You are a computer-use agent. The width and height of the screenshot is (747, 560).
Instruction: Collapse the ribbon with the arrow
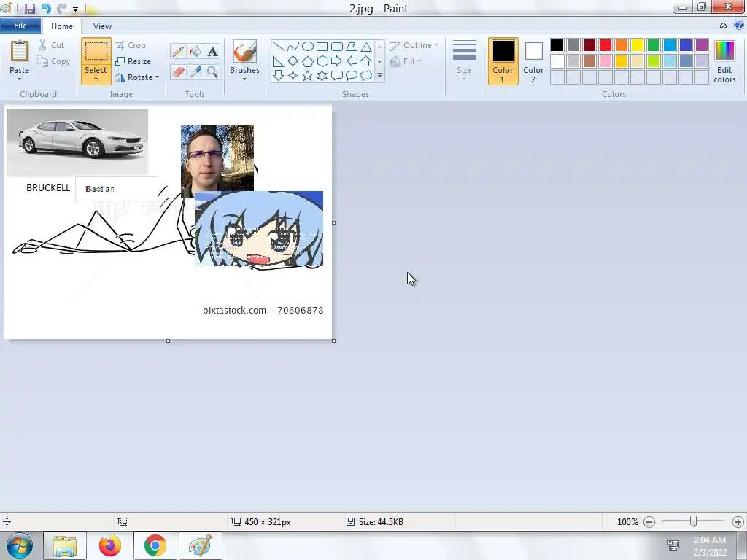tap(723, 26)
